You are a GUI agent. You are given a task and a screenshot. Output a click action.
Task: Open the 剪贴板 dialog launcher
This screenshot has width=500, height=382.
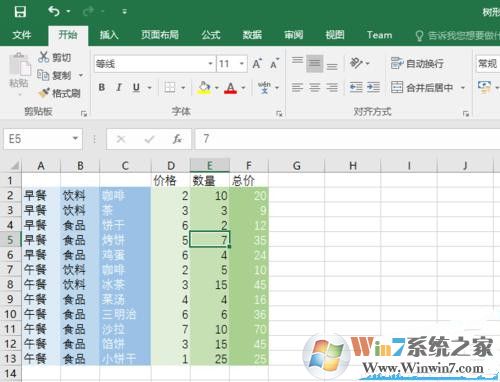click(x=84, y=114)
